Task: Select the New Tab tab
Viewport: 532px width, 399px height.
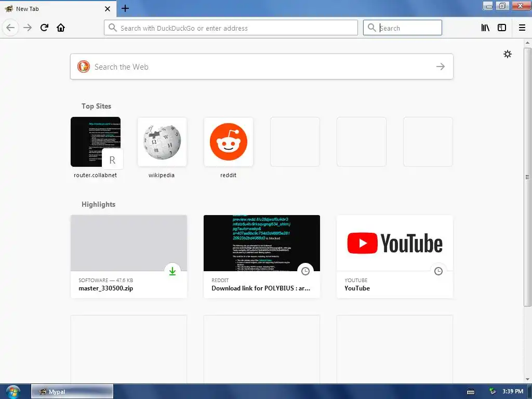Action: point(58,9)
